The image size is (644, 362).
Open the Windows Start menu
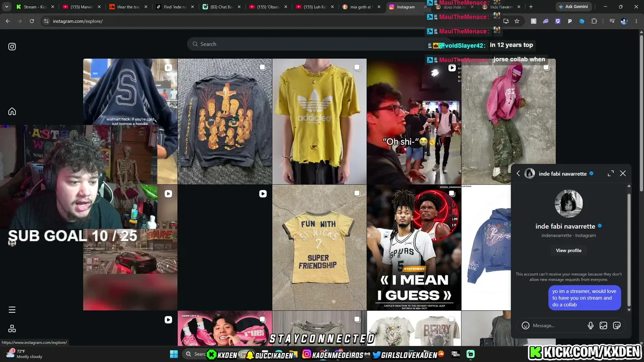[174, 354]
